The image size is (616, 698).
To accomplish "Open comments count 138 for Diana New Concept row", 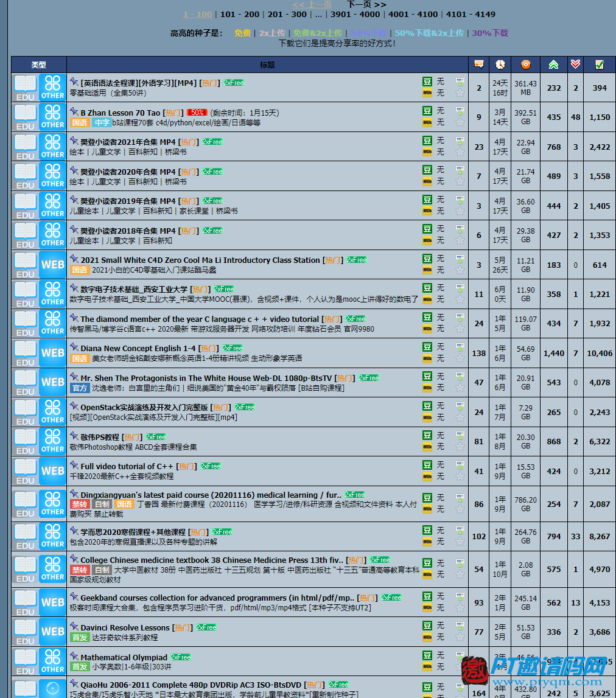I will (479, 353).
